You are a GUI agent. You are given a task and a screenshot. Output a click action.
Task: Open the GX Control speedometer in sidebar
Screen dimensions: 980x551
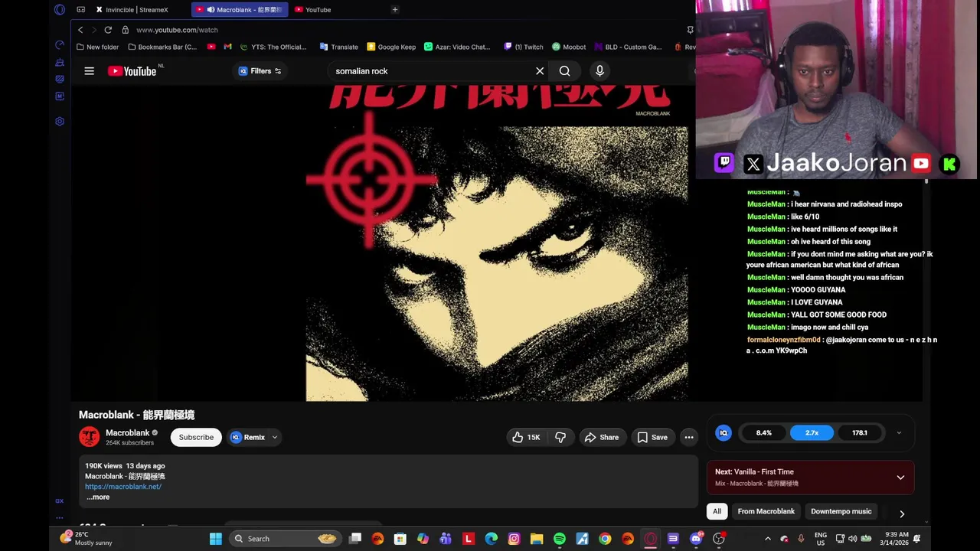(60, 45)
